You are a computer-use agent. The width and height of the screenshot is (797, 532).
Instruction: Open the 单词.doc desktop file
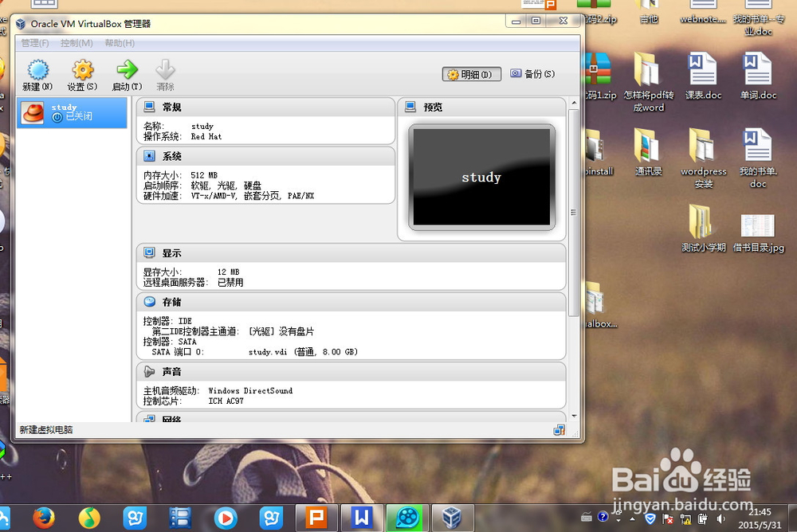758,76
